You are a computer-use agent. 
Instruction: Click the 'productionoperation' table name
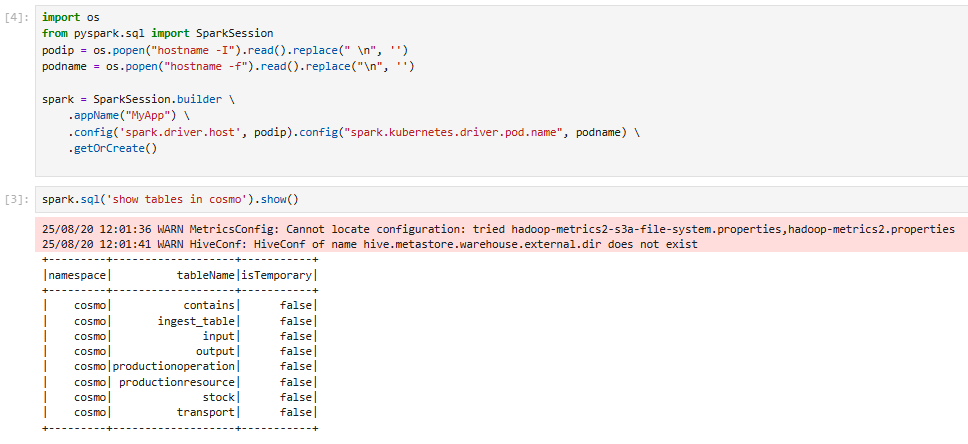tap(173, 366)
